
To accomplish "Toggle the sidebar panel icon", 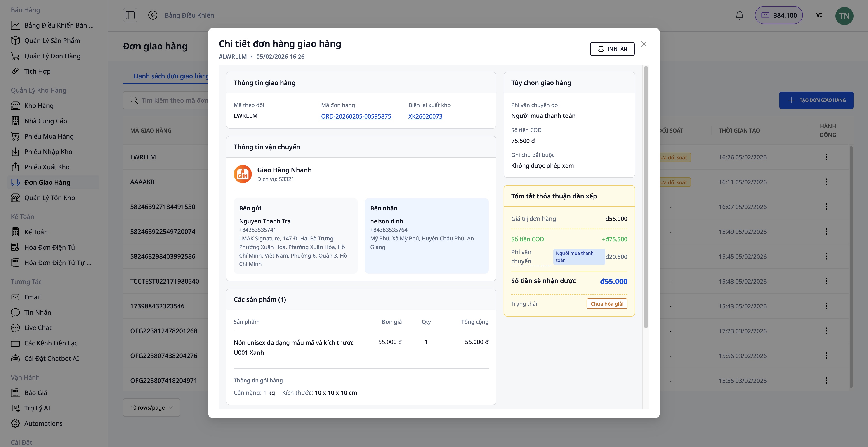I will [130, 15].
